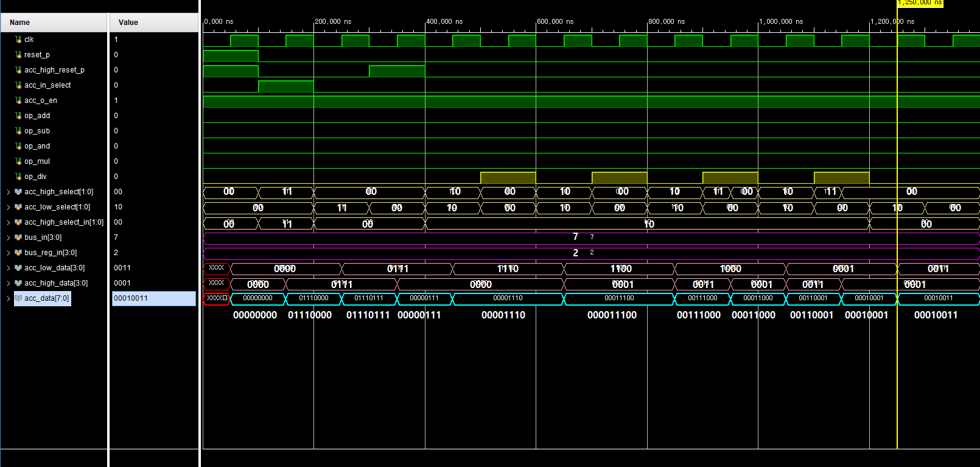Viewport: 980px width, 467px height.
Task: Click the annotation text 01110111 below waveforms
Action: (x=368, y=315)
